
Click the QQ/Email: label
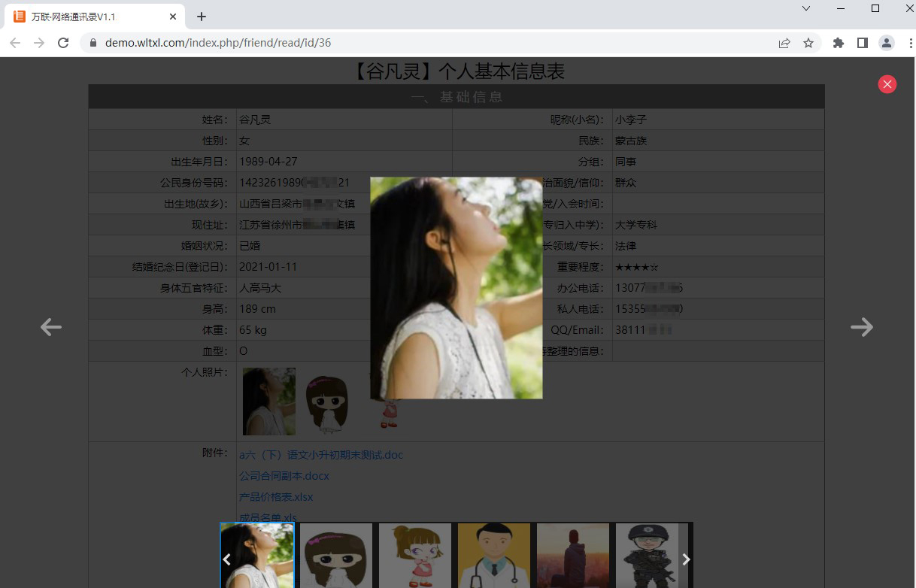[577, 330]
